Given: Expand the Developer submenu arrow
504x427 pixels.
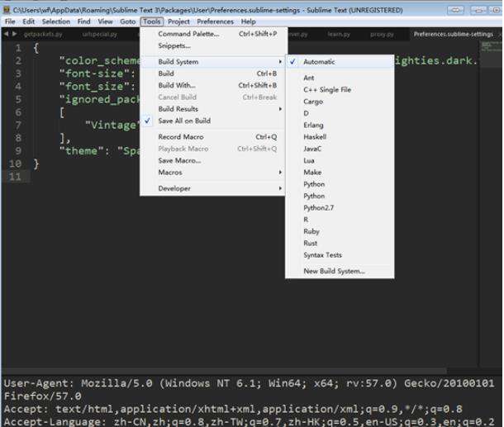Looking at the screenshot, I should click(280, 188).
